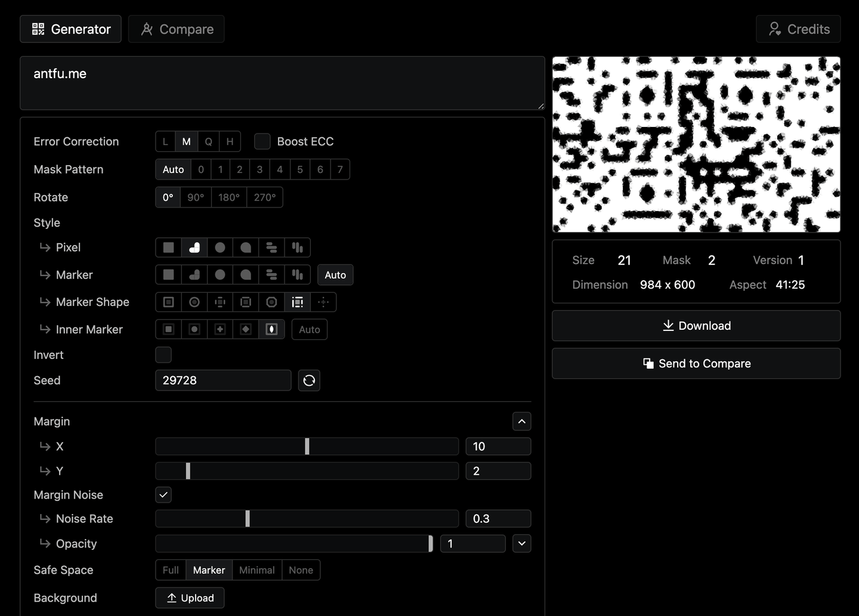Choose the square Marker style
This screenshot has height=616, width=859.
click(x=169, y=275)
